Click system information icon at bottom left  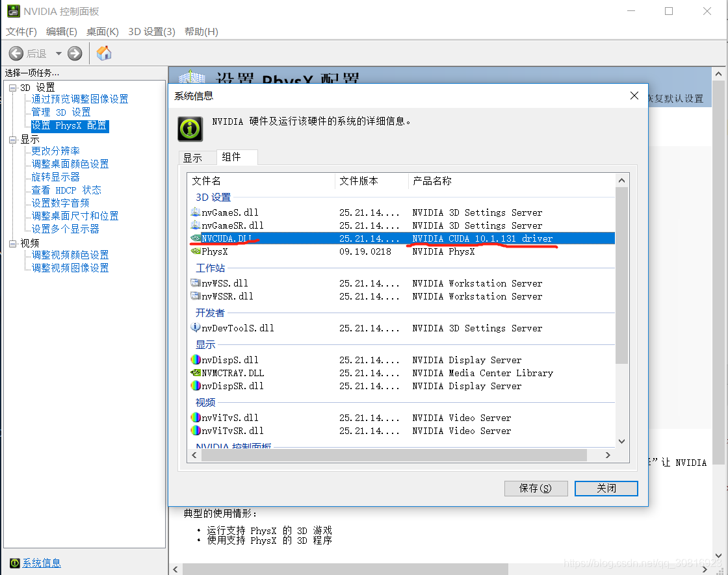[x=14, y=563]
